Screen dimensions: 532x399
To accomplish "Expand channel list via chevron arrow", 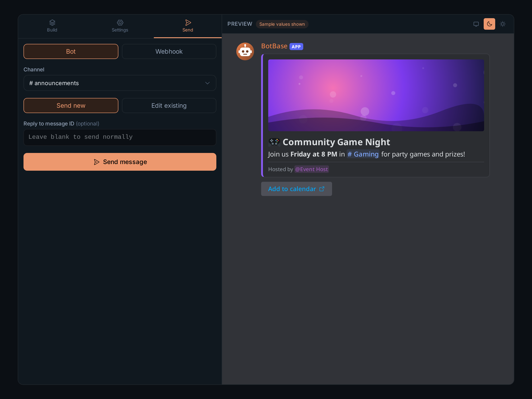I will click(x=207, y=83).
